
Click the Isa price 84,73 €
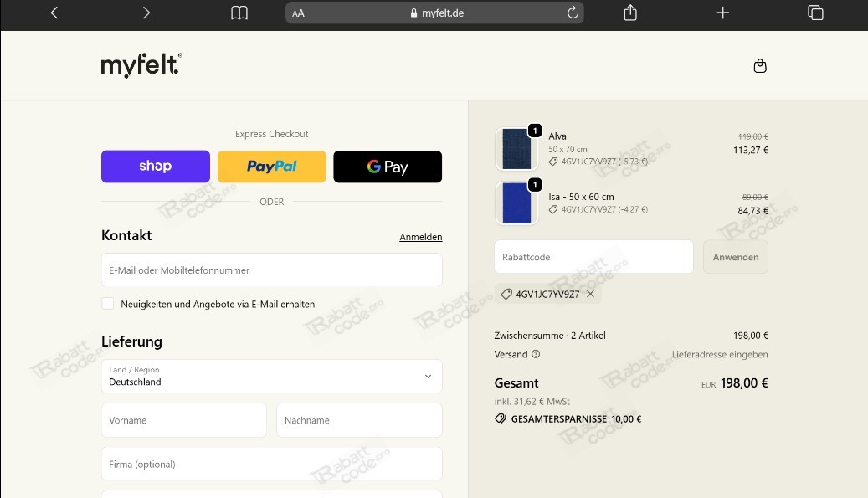pos(752,211)
